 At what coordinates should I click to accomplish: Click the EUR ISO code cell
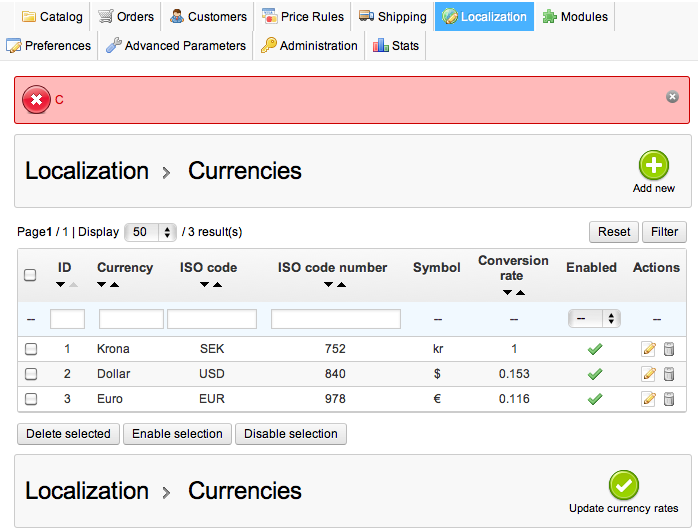[x=212, y=398]
